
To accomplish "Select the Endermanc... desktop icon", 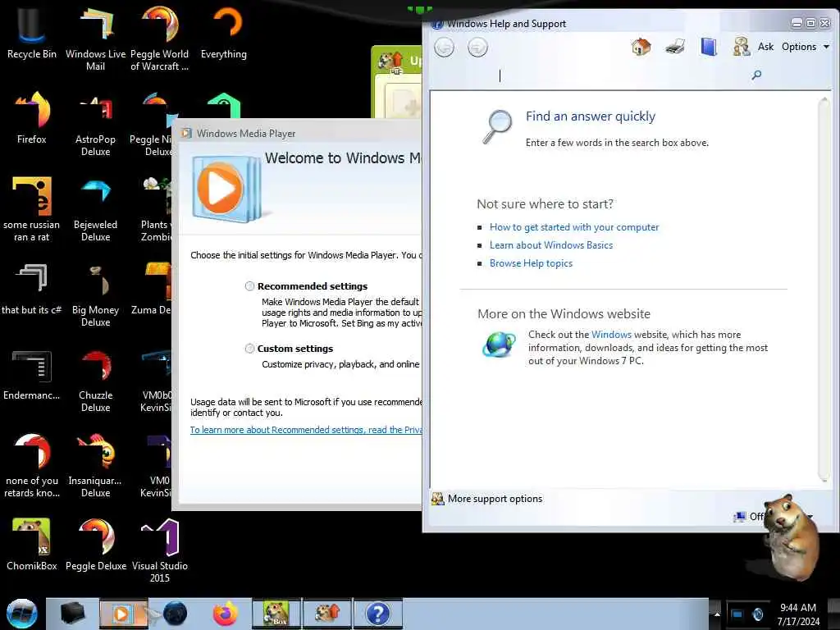I will [32, 375].
